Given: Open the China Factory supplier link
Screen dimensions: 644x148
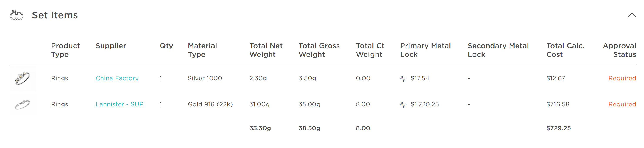Looking at the screenshot, I should point(117,78).
